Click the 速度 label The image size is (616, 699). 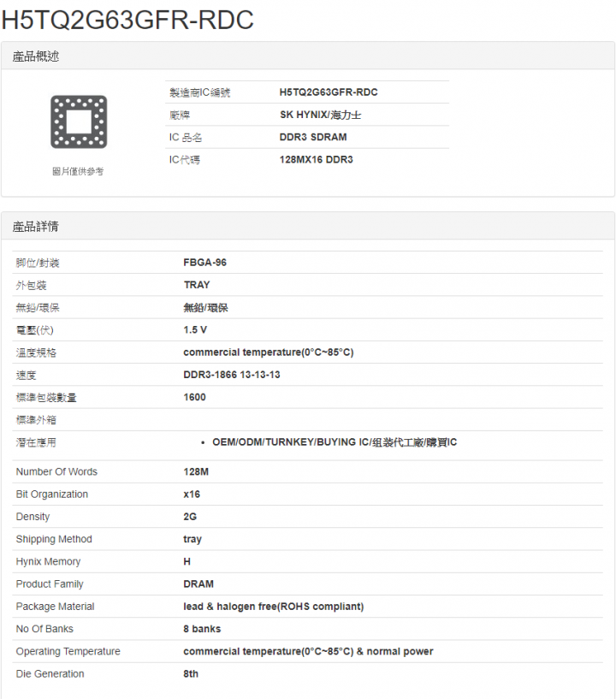[x=26, y=376]
